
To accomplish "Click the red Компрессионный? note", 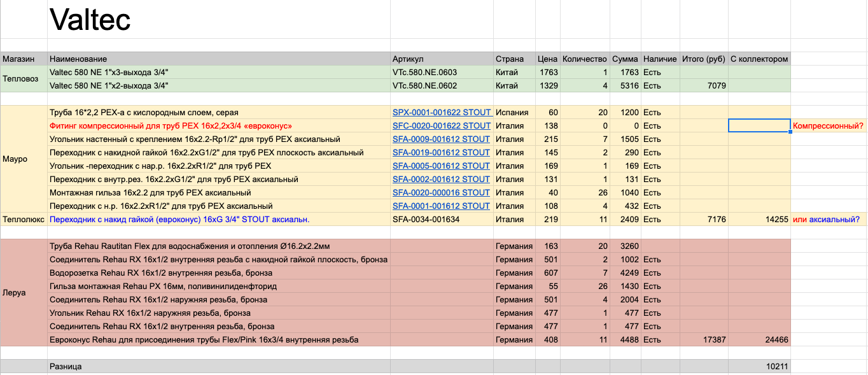I will click(x=828, y=125).
